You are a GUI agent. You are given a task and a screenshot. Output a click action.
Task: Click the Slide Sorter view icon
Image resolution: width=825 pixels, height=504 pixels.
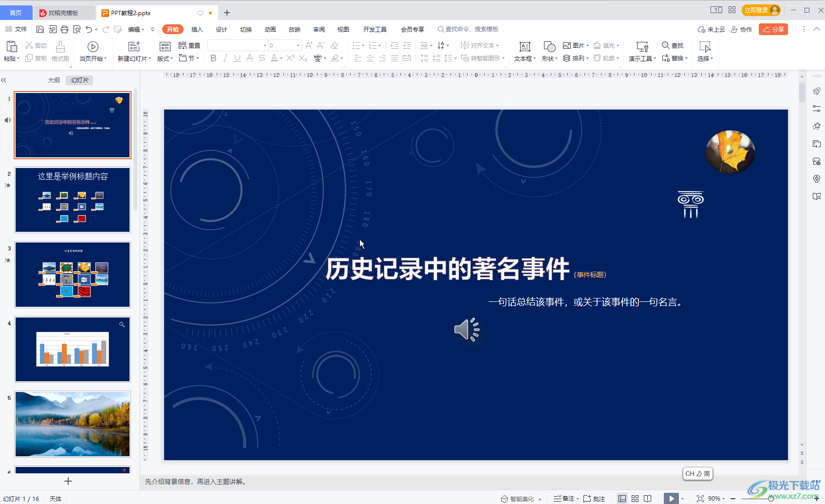[635, 499]
